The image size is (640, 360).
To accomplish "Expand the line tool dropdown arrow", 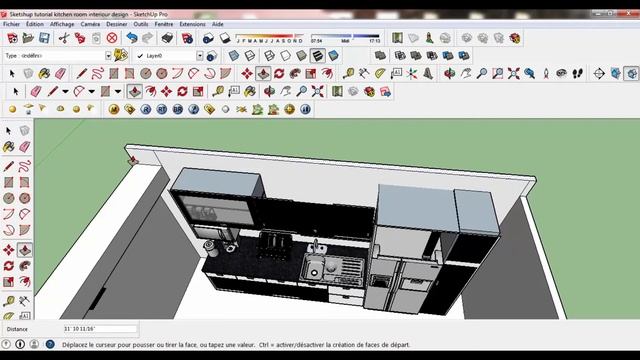I will (65, 91).
